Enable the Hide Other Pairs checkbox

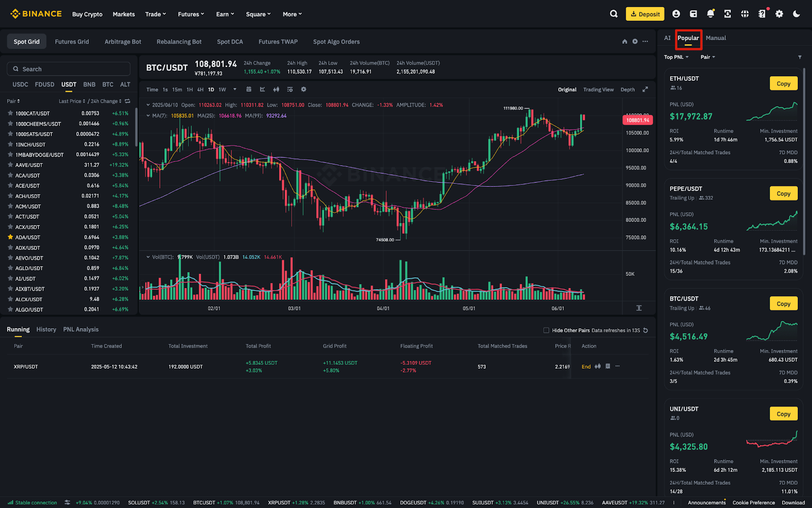coord(546,330)
